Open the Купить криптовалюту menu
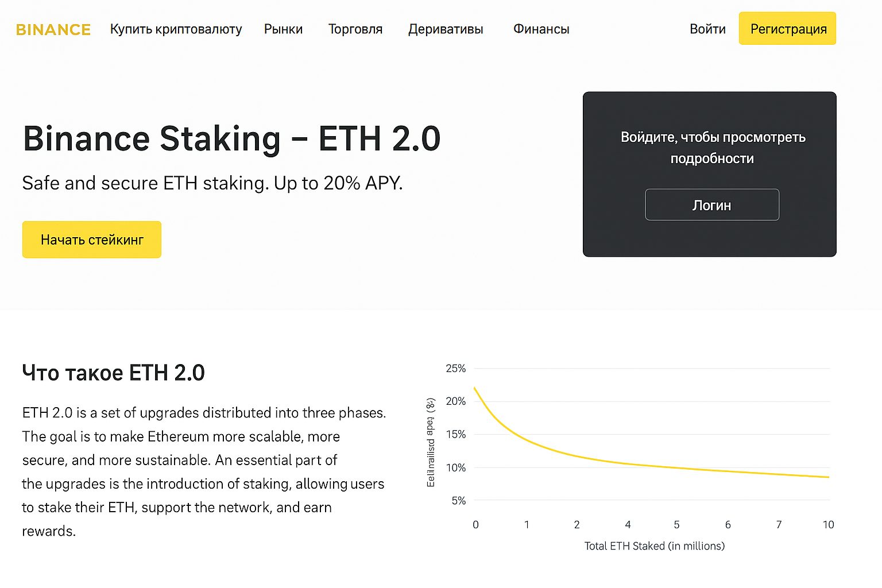 point(176,29)
